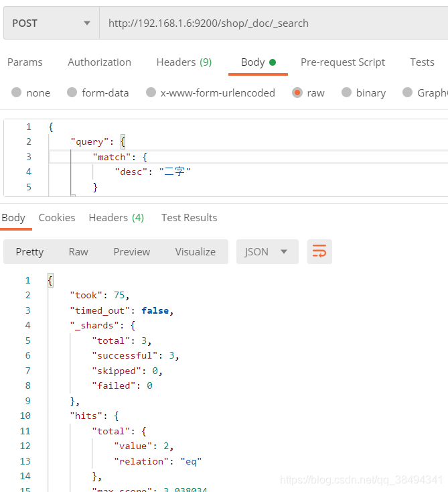
Task: Click the Visualize response button
Action: [195, 252]
